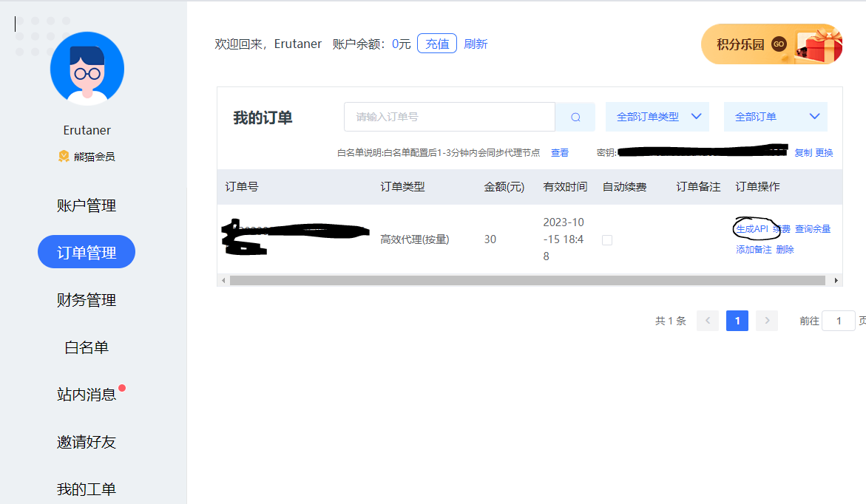
Task: Click the 刷新 refresh link
Action: 476,44
